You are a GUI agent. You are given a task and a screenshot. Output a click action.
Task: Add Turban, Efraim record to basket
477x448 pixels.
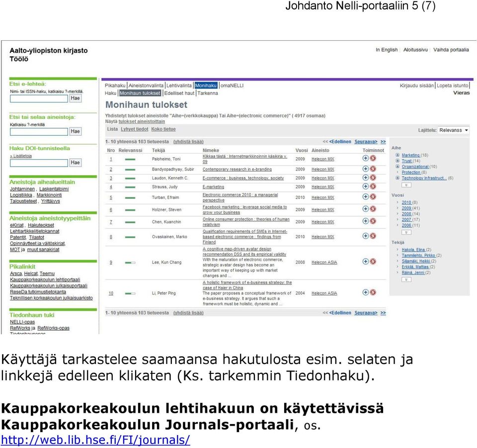[x=365, y=197]
